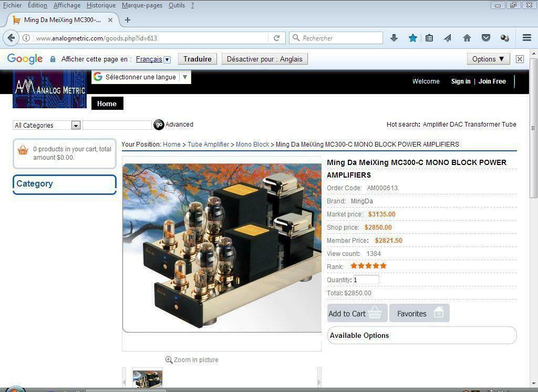Open a new tab with plus icon
This screenshot has width=538, height=392.
[128, 20]
